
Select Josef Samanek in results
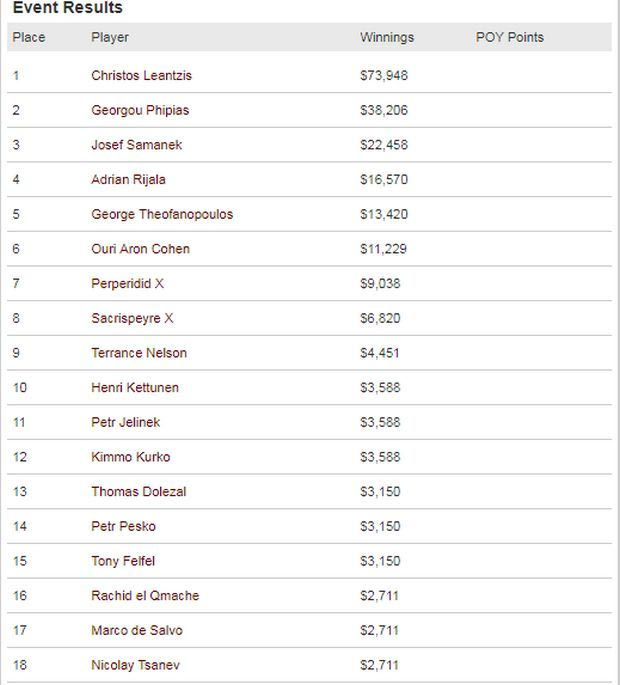(136, 145)
